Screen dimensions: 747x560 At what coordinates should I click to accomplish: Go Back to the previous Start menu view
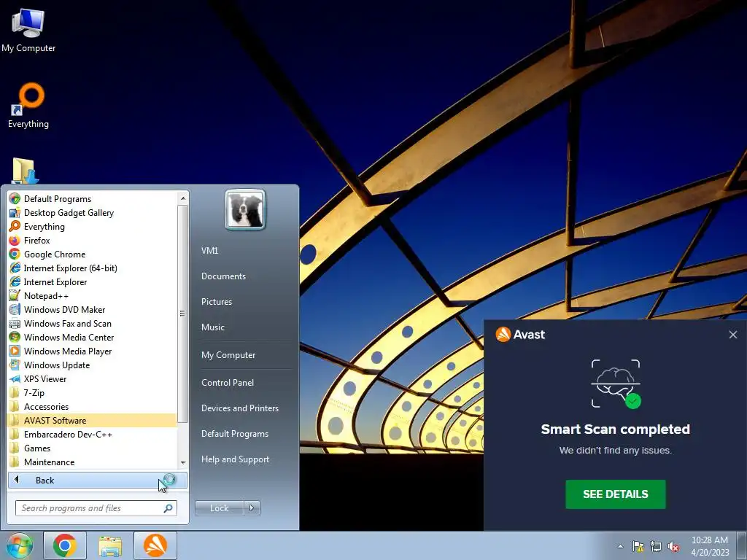[x=97, y=480]
